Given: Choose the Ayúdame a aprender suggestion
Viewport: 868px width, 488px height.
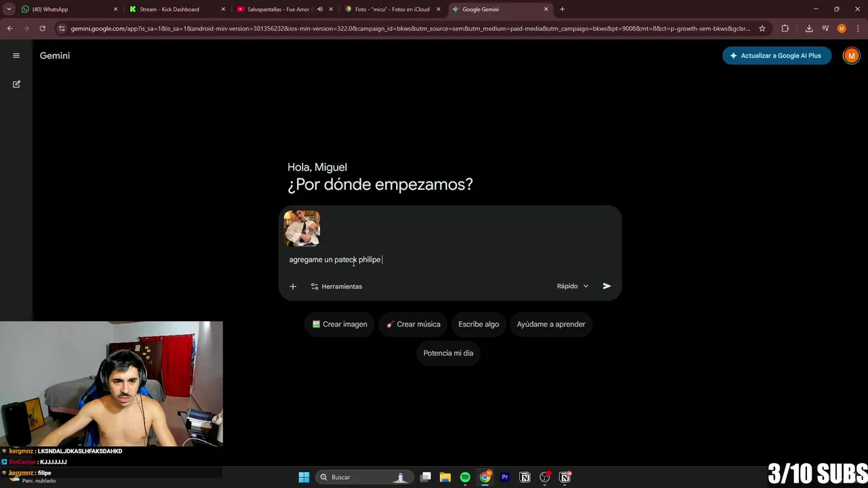Looking at the screenshot, I should pyautogui.click(x=551, y=324).
